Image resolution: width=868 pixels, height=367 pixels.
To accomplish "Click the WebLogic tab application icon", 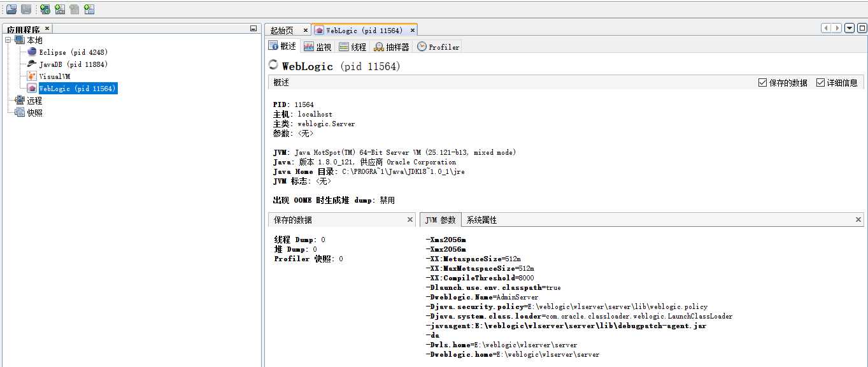I will pyautogui.click(x=320, y=31).
